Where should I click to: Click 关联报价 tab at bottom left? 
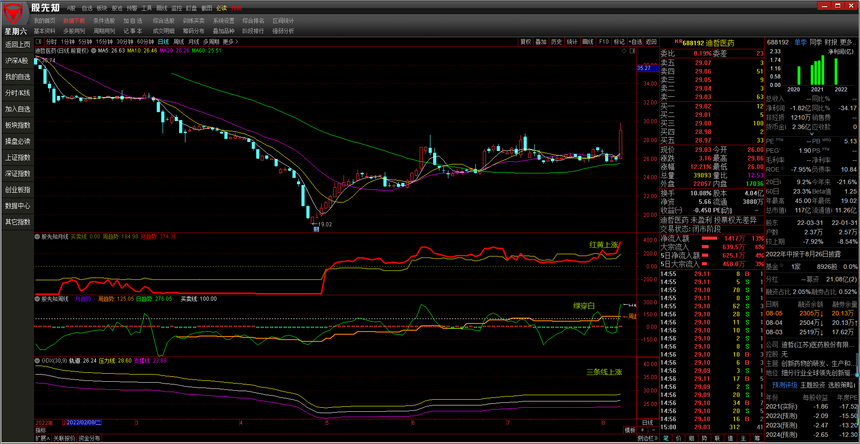[x=62, y=439]
